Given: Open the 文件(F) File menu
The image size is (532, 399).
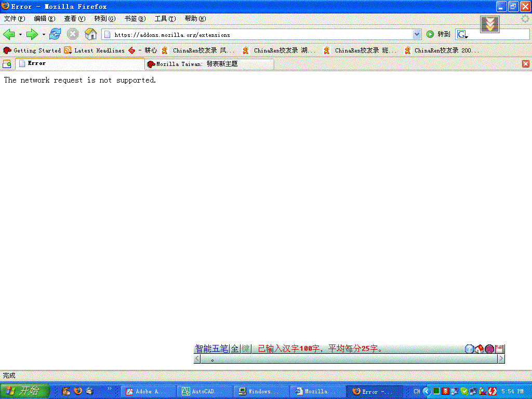Looking at the screenshot, I should click(x=15, y=19).
